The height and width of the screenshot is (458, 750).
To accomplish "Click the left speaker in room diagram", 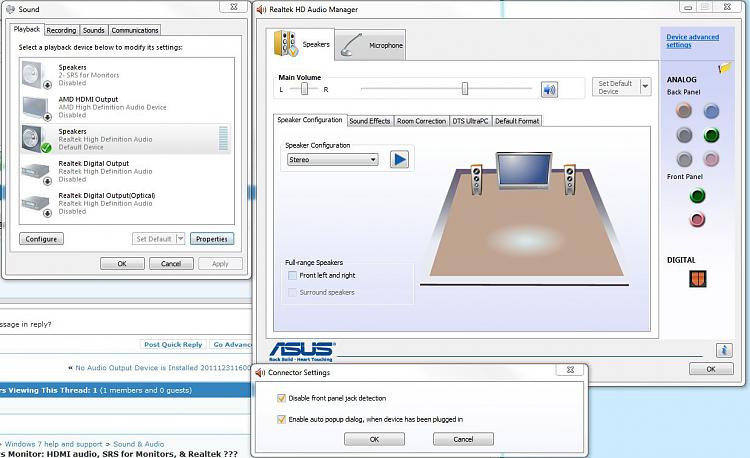I will (476, 179).
